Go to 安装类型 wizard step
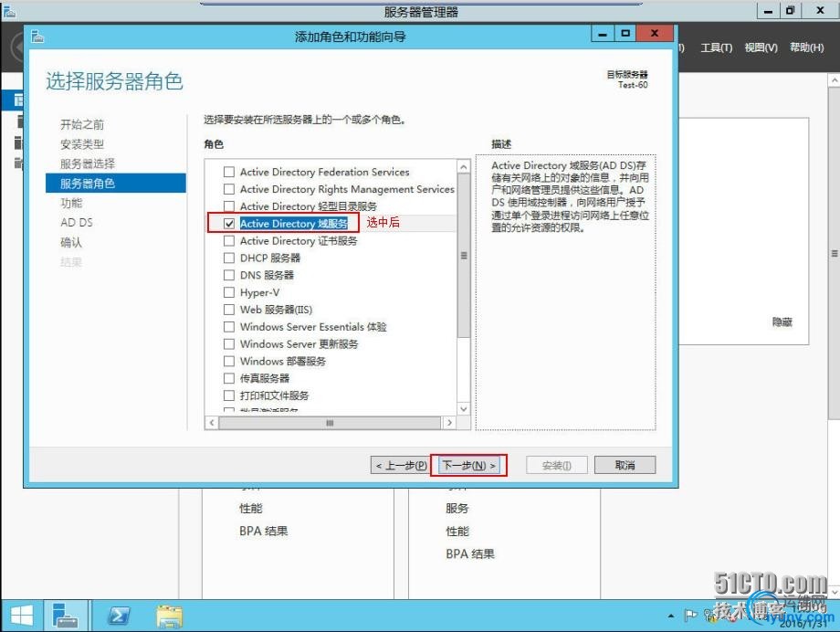This screenshot has width=840, height=632. click(82, 144)
